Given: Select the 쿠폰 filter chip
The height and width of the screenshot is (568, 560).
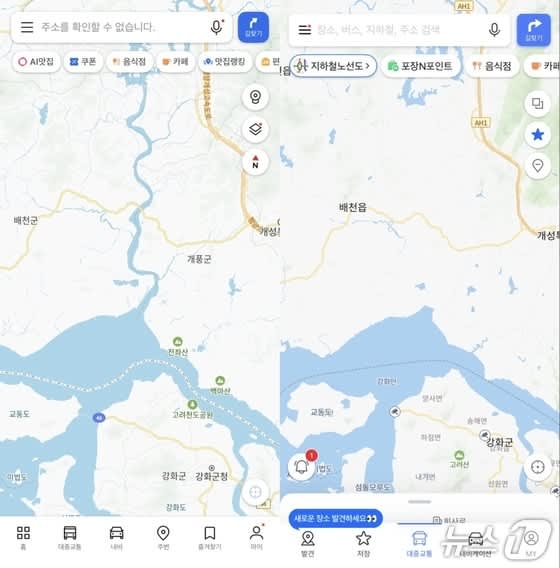Looking at the screenshot, I should point(83,62).
